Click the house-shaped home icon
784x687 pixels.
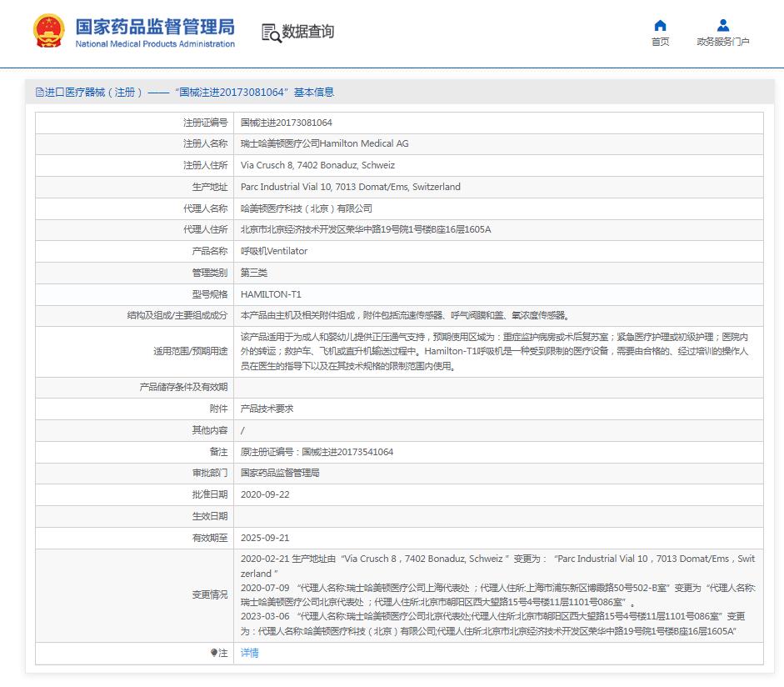660,25
